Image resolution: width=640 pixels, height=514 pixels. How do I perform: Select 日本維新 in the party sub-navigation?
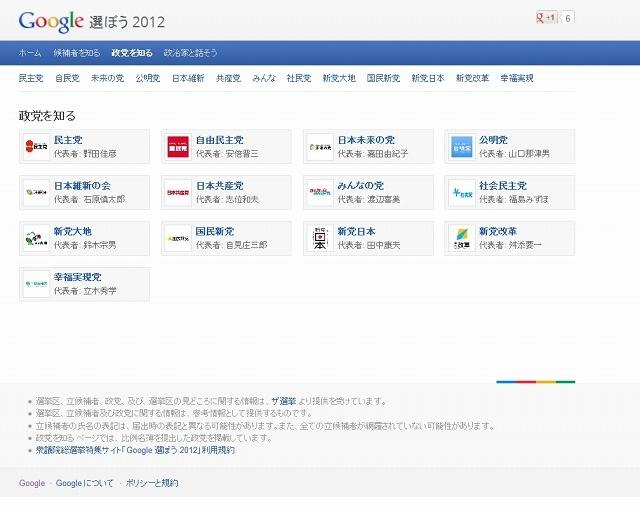187,78
